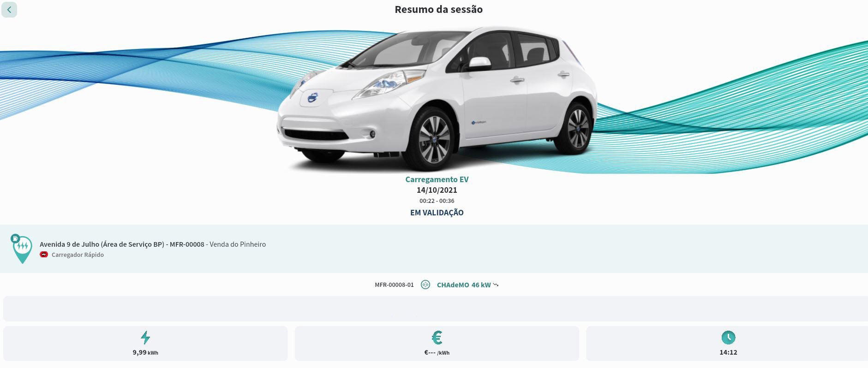Viewport: 868px width, 368px height.
Task: Open the Avenida 9 de Julho station link
Action: click(x=153, y=244)
